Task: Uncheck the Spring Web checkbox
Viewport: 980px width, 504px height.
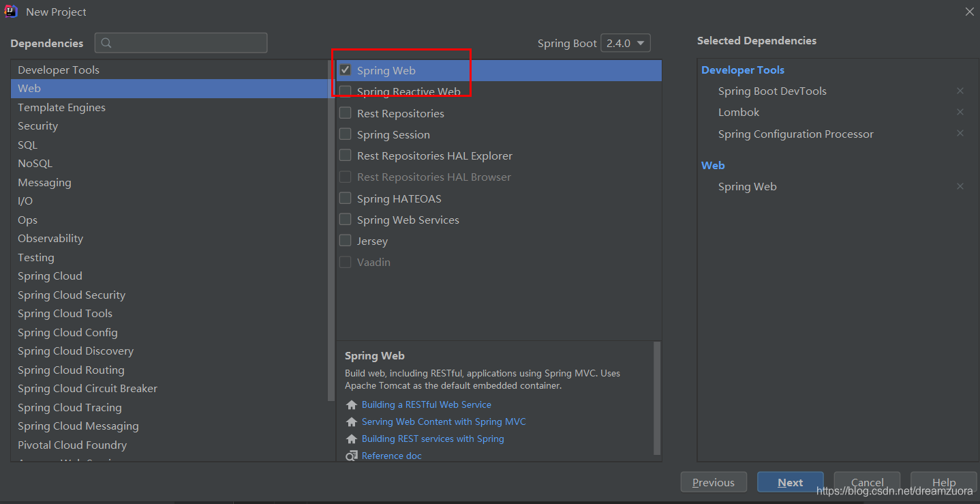Action: tap(346, 70)
